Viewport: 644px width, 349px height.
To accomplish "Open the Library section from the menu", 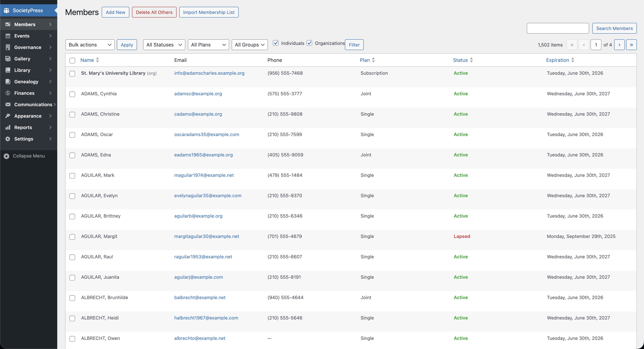I will (22, 70).
